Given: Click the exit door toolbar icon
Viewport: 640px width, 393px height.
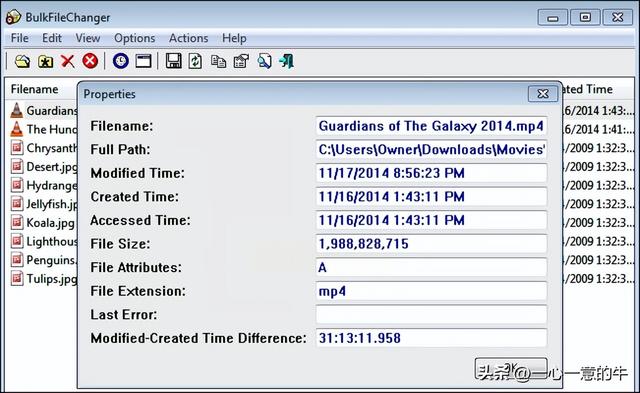Looking at the screenshot, I should [x=287, y=61].
